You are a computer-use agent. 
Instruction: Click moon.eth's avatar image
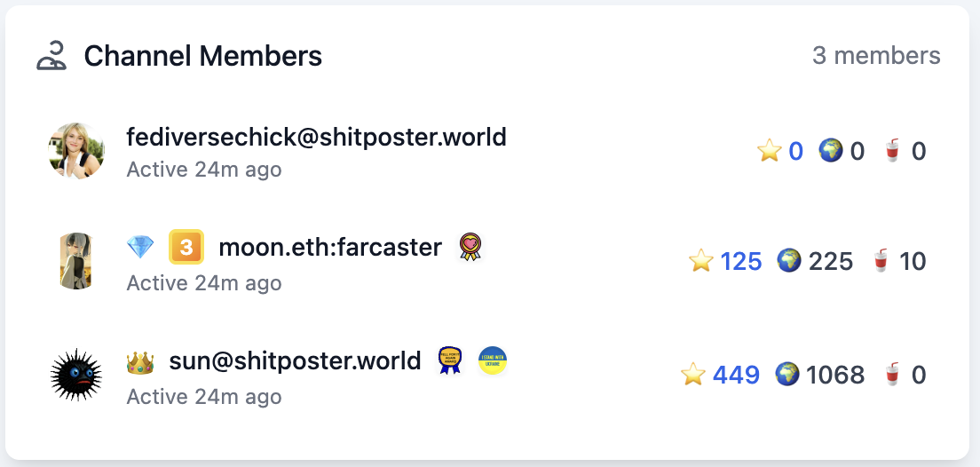[x=76, y=261]
